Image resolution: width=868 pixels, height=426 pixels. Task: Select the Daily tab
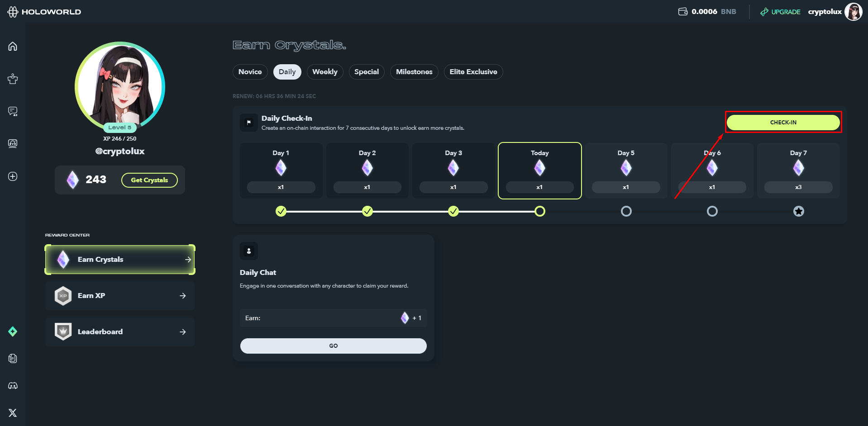[x=287, y=72]
